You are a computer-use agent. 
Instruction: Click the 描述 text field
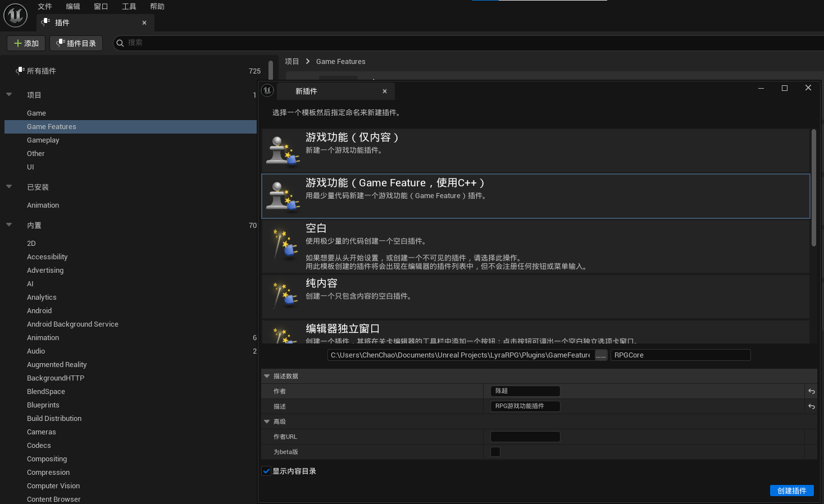coord(525,406)
